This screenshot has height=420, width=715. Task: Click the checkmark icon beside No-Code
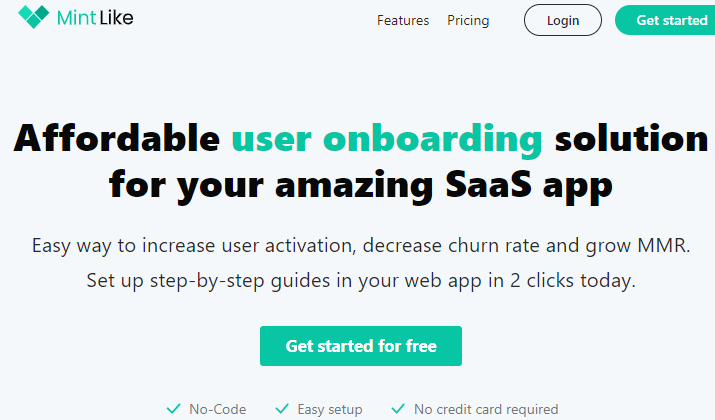[x=172, y=409]
